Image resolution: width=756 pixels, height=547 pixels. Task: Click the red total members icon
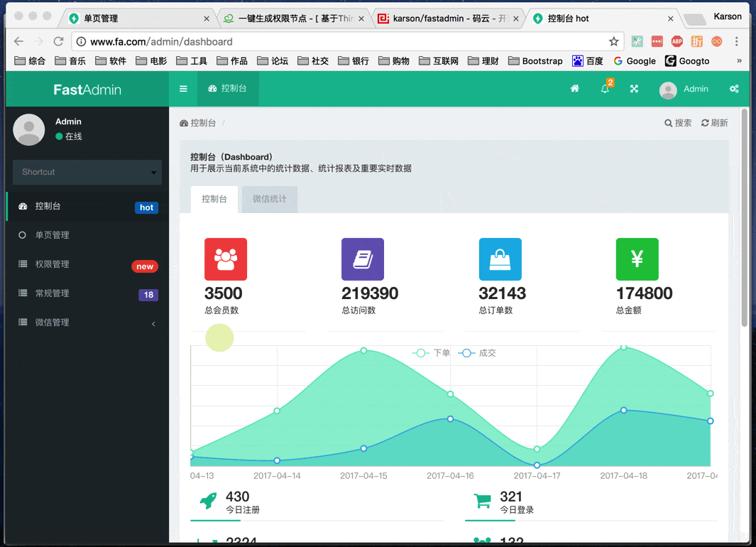[226, 259]
